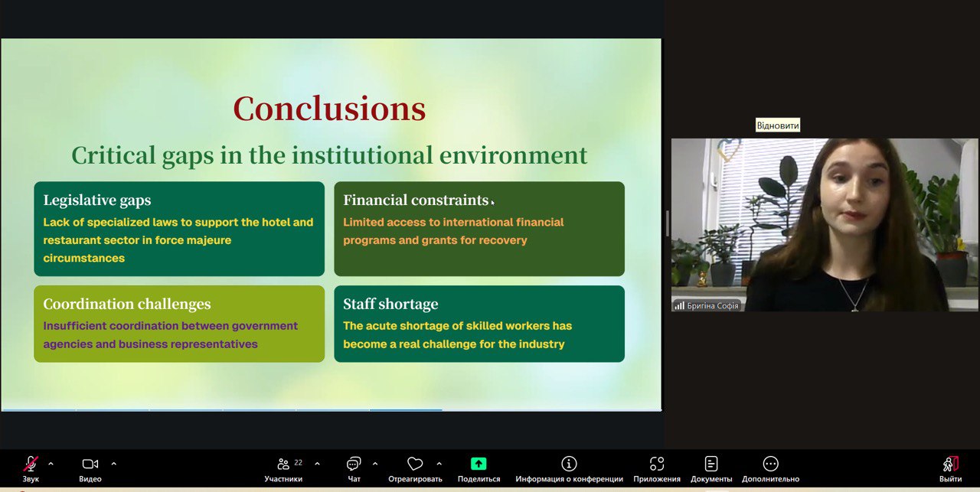Click the Дополнительно more options icon
Screen dimensions: 980x492
tap(770, 464)
